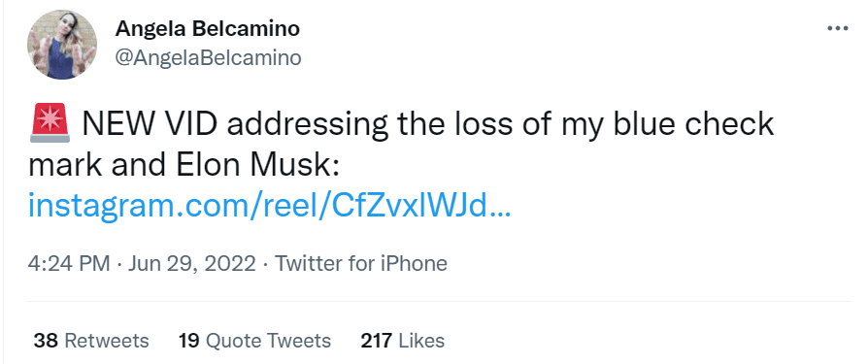Open the three-dot More options menu

point(837,28)
